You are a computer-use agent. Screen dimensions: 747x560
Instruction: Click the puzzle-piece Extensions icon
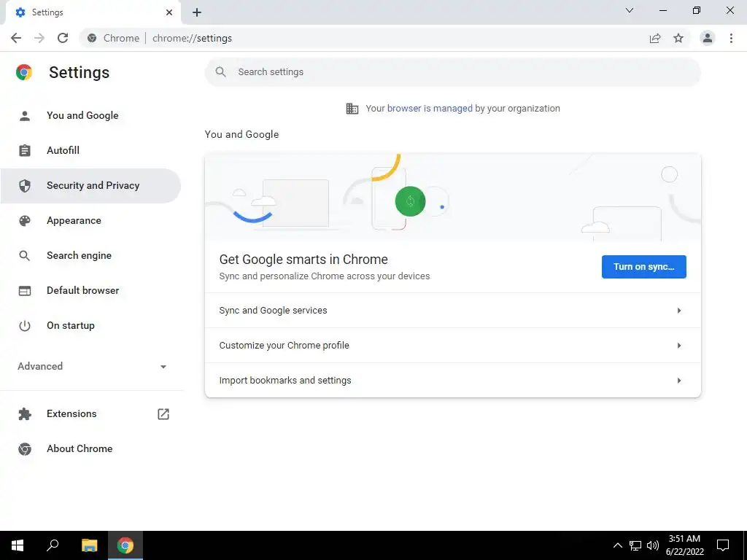25,414
